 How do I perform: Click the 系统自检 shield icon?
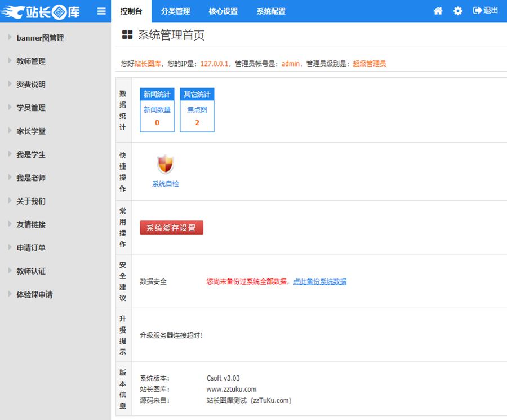pyautogui.click(x=165, y=165)
